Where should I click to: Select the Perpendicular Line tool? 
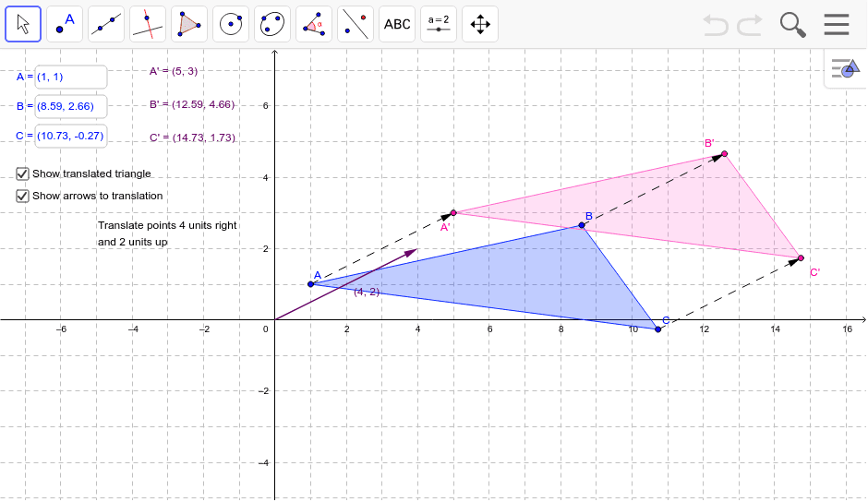pos(148,24)
